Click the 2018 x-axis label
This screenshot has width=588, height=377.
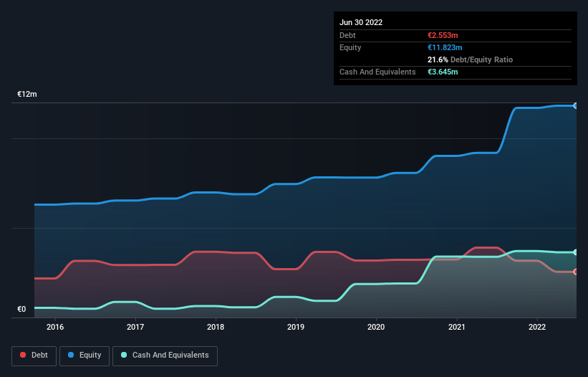(216, 327)
